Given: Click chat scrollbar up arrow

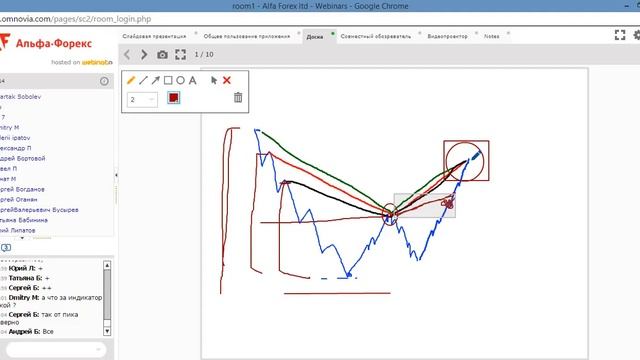Looking at the screenshot, I should coord(107,266).
